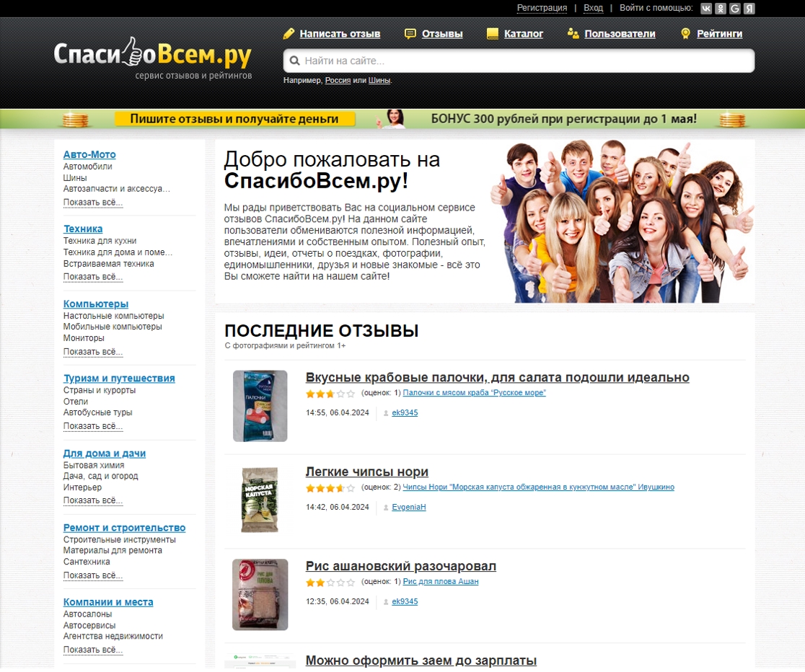
Task: Expand Показать всё under Техника
Action: 93,277
